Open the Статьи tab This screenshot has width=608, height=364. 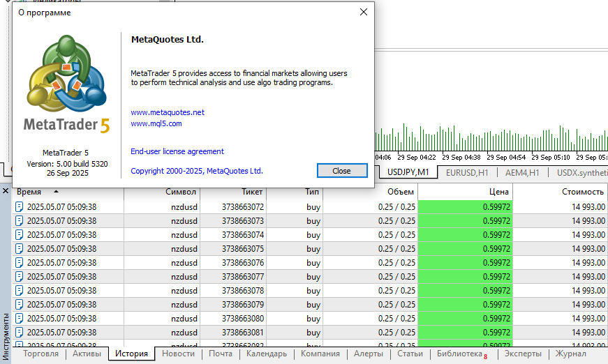point(410,354)
